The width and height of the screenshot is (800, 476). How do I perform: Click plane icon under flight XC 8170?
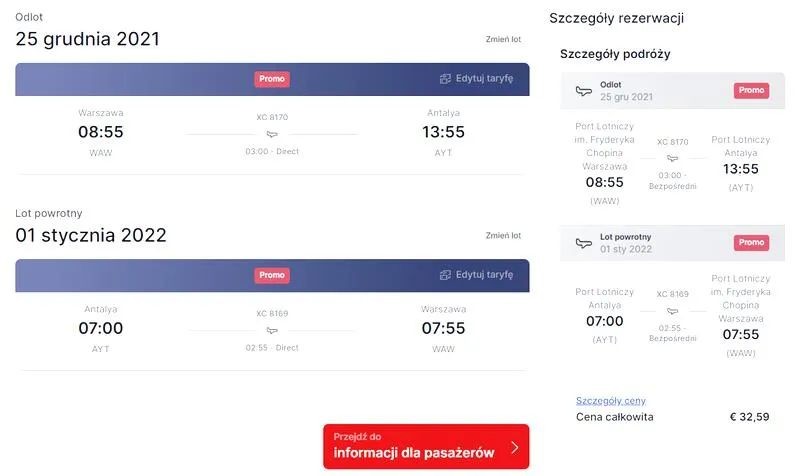click(272, 134)
